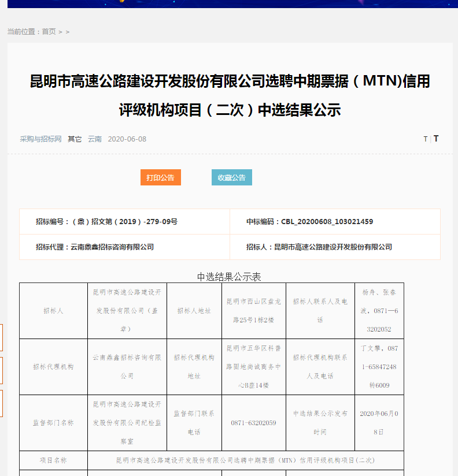Open the 首页 breadcrumb link
Viewport: 458px width, 476px height.
click(x=49, y=32)
